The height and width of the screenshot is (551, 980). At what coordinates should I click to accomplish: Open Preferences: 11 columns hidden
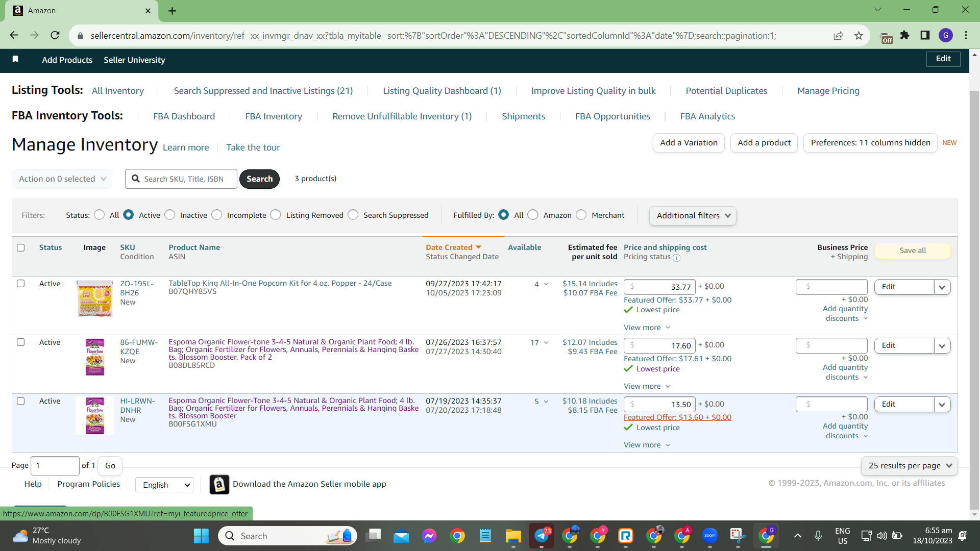(870, 143)
